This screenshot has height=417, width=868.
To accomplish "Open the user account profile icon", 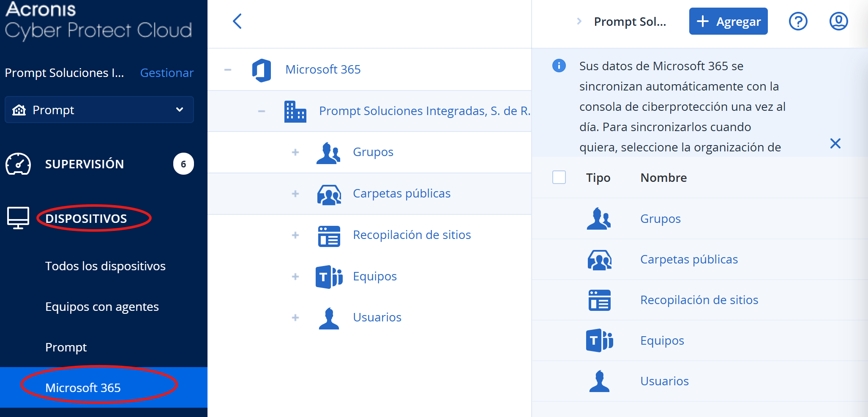I will [x=838, y=21].
